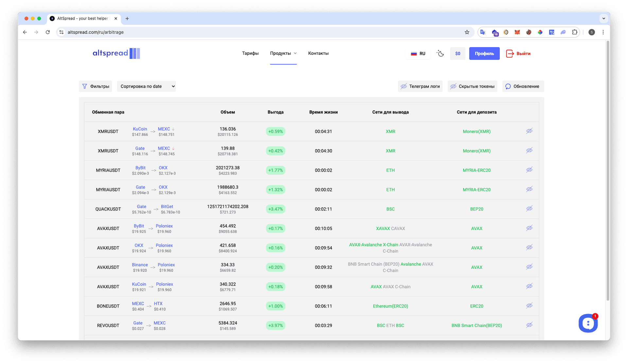Screen dimensions: 628x364
Task: Open the Сортировка по date dropdown
Action: (147, 86)
